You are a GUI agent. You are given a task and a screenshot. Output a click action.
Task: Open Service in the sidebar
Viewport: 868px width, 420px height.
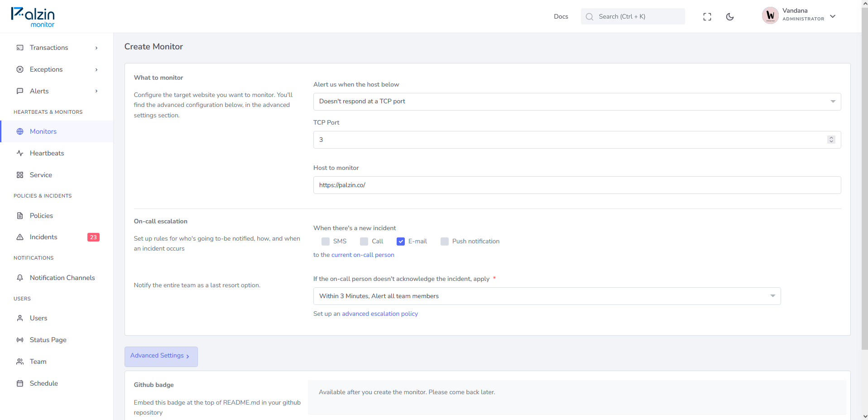[x=57, y=175]
